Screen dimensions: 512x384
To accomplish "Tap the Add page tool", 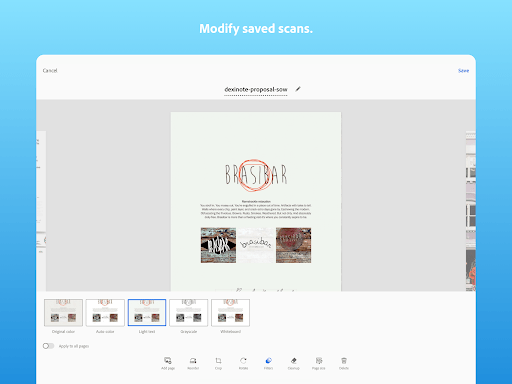I will pos(168,363).
